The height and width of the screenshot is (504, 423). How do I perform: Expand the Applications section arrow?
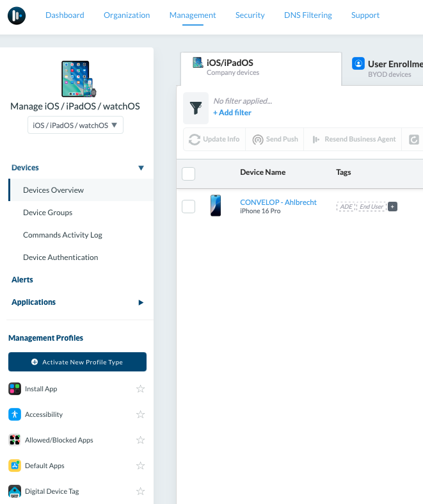pos(141,302)
